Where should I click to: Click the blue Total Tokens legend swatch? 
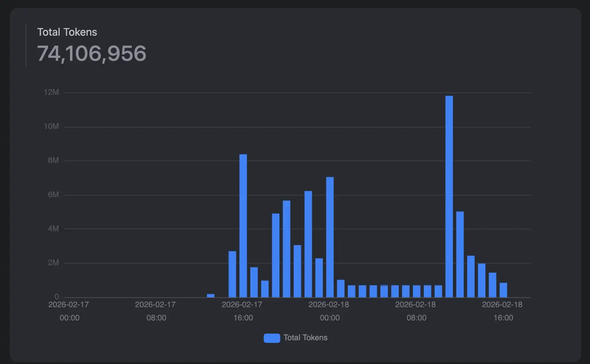272,338
